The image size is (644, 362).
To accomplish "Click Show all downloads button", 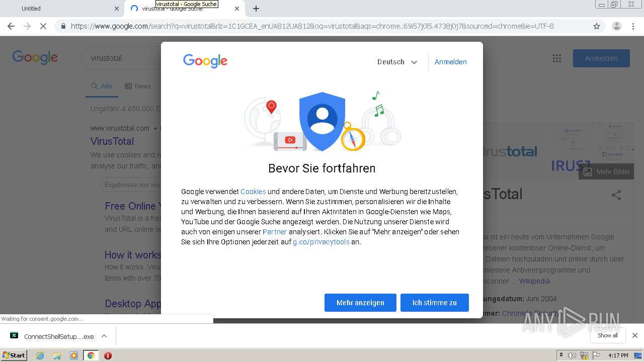I will point(608,335).
